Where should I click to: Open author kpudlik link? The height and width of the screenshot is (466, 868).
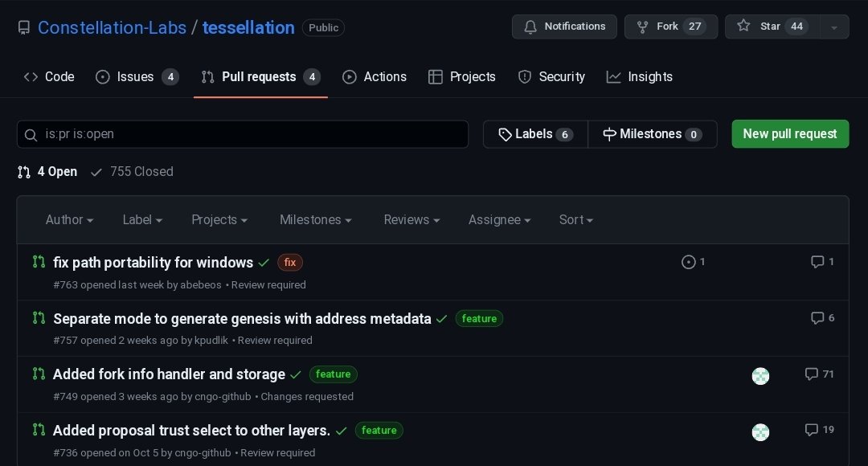point(211,341)
